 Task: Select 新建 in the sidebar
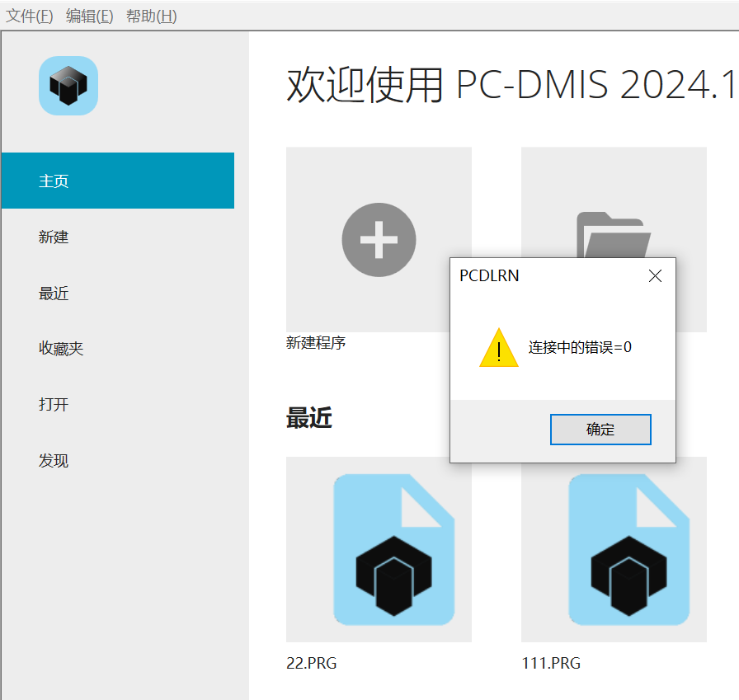(x=53, y=237)
